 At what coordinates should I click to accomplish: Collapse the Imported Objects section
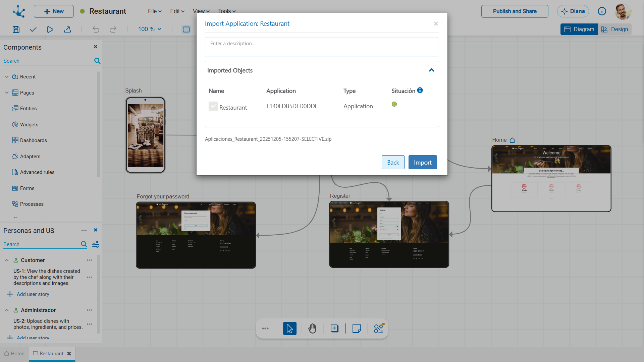(432, 70)
